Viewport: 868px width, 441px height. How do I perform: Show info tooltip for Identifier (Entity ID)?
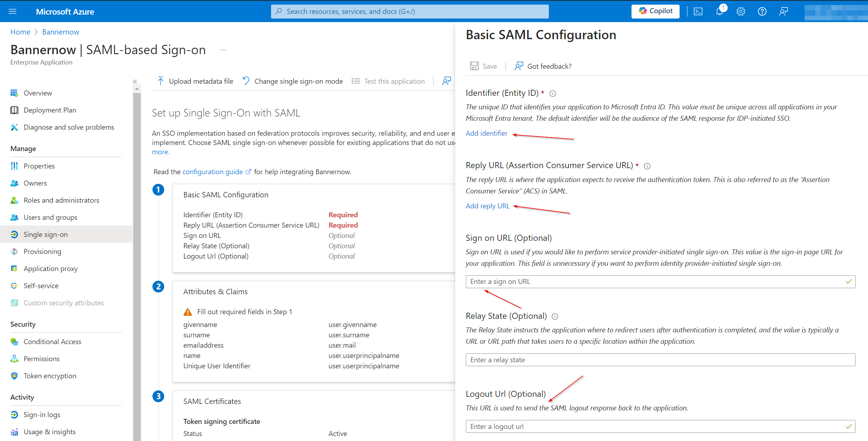(x=553, y=94)
